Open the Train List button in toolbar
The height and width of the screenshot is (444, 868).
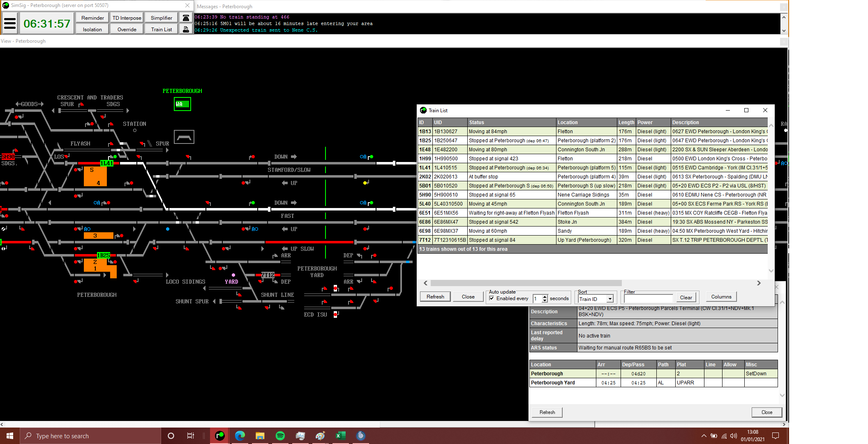click(x=162, y=29)
